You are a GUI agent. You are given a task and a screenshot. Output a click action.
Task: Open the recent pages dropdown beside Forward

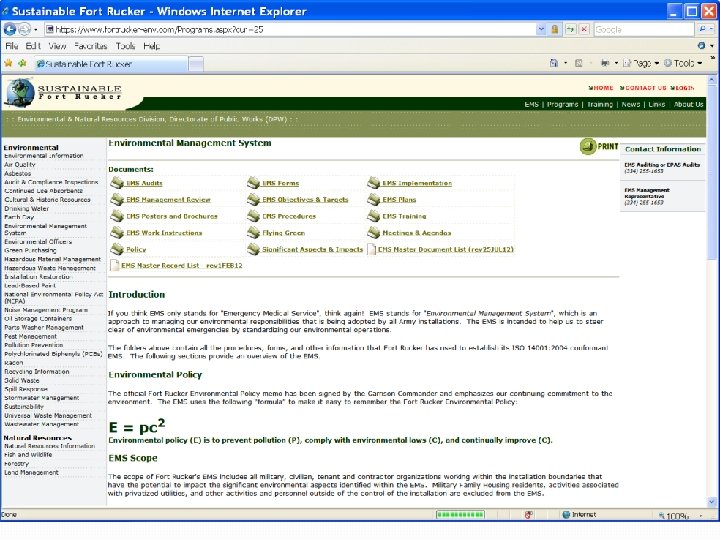35,30
